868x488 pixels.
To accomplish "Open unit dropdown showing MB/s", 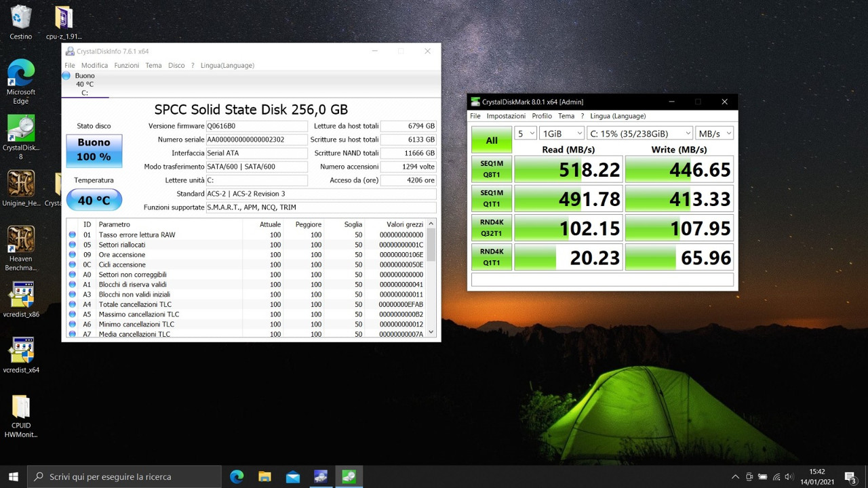I will 715,134.
